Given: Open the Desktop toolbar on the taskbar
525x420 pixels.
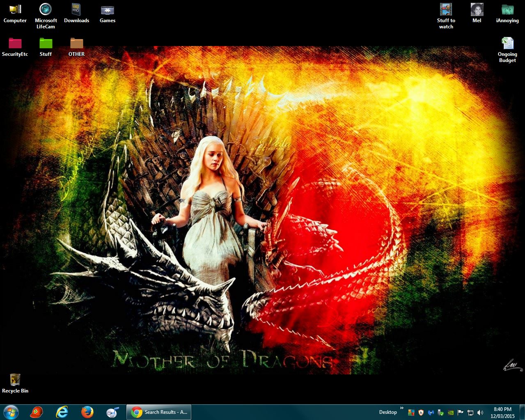Looking at the screenshot, I should pyautogui.click(x=388, y=412).
